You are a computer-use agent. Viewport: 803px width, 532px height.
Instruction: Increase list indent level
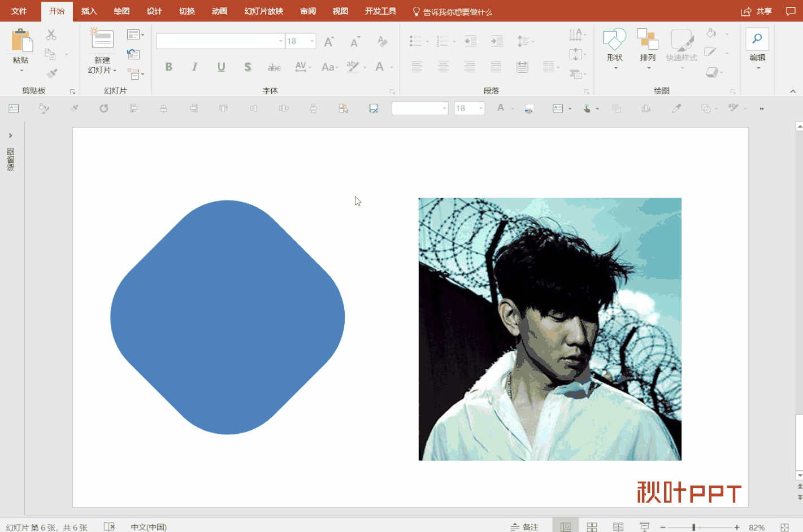pos(497,41)
